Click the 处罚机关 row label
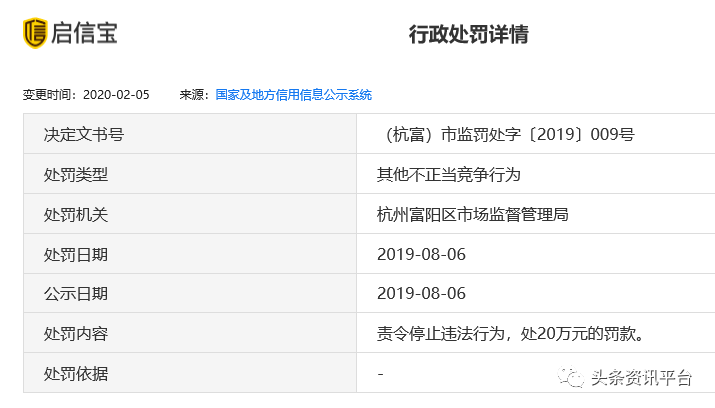This screenshot has height=408, width=715. 75,214
